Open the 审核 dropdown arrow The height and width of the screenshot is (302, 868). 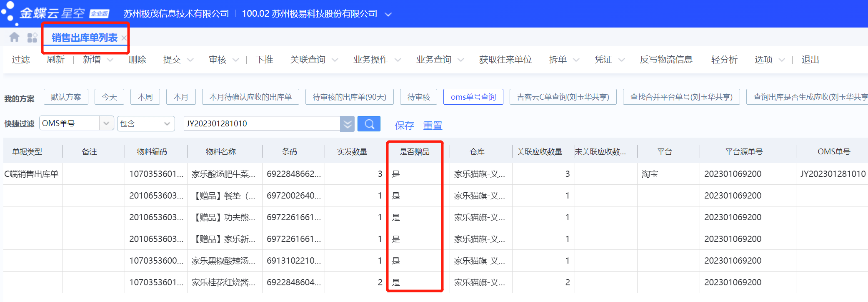236,60
